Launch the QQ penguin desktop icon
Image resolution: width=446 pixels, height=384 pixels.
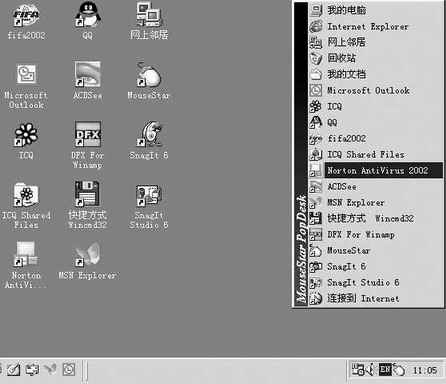click(87, 15)
